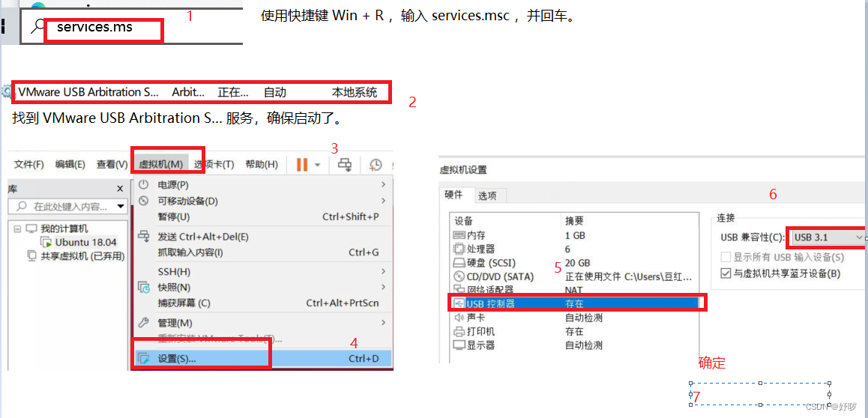Click the 快照(N) snapshot menu icon

pyautogui.click(x=143, y=287)
